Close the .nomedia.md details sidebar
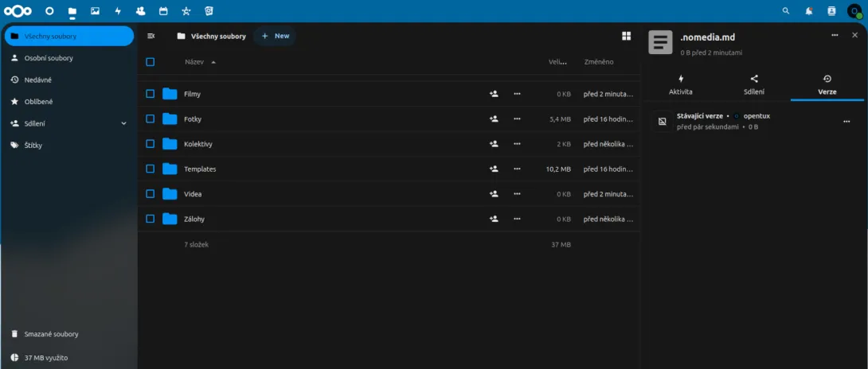 click(x=854, y=36)
